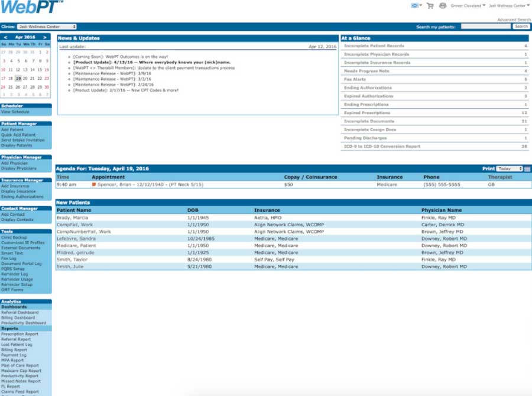Click the shopping cart icon in the header
532x396 pixels.
click(430, 5)
